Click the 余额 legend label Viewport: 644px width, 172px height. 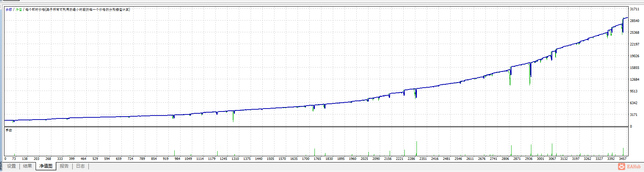pyautogui.click(x=9, y=10)
